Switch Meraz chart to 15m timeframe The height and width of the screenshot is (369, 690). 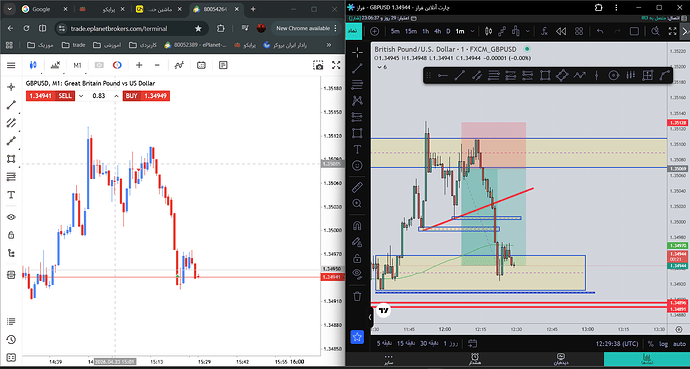point(411,31)
